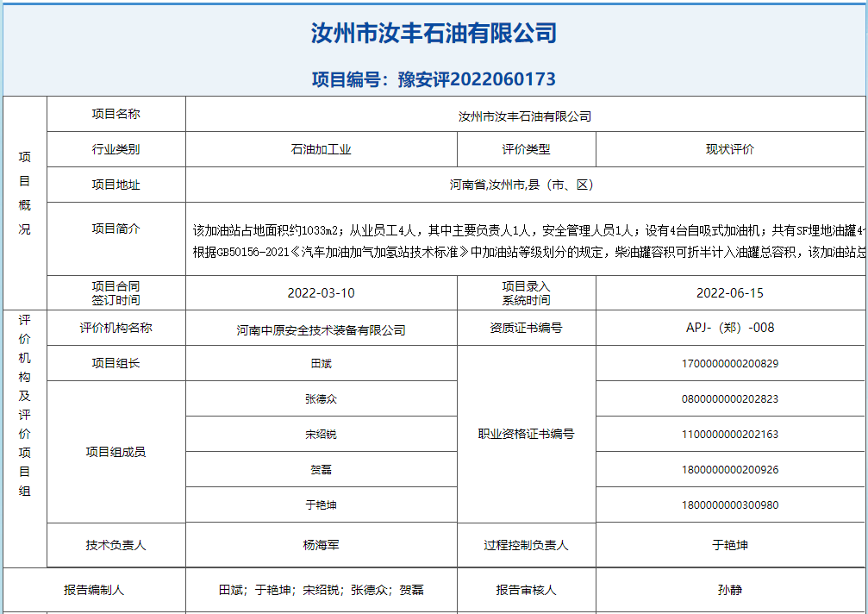The image size is (868, 614).
Task: Select 河南中原安全技术装备有限公司 cell
Action: [321, 329]
